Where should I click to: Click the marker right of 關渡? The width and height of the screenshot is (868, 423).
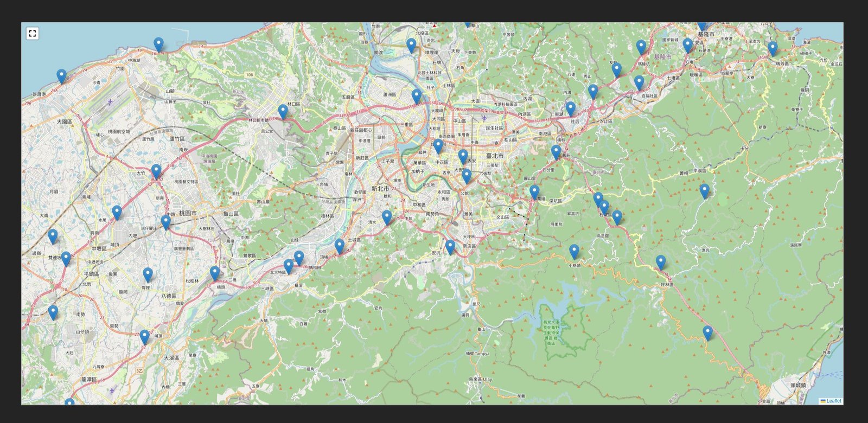411,46
